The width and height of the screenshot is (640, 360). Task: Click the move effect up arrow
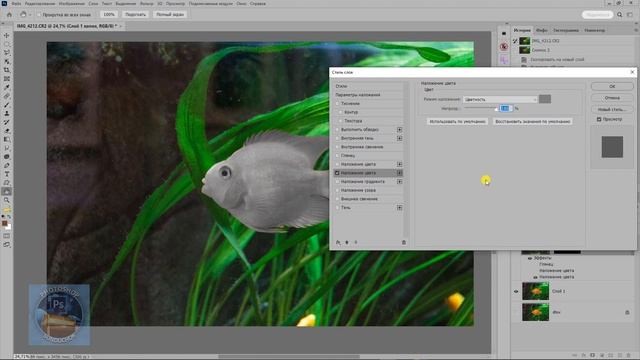pos(347,242)
